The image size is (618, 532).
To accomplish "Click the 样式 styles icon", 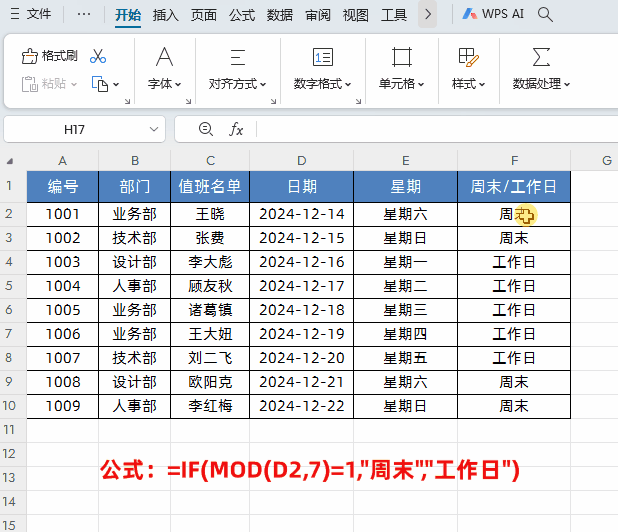I will click(468, 57).
